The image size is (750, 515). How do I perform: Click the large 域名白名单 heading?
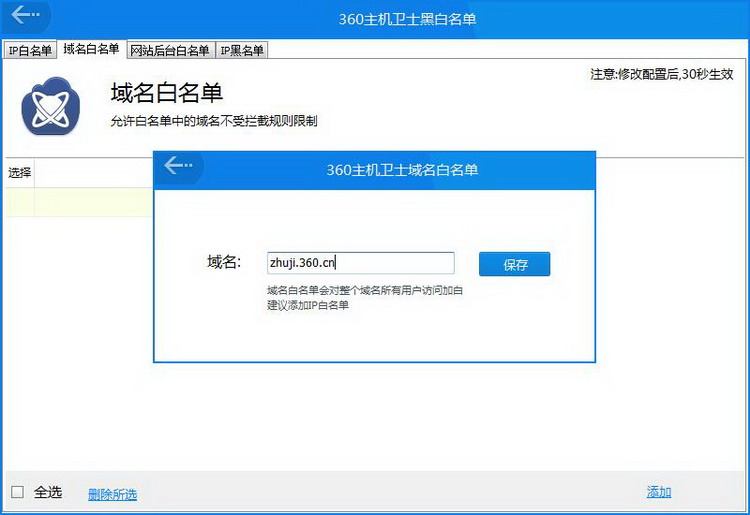166,93
